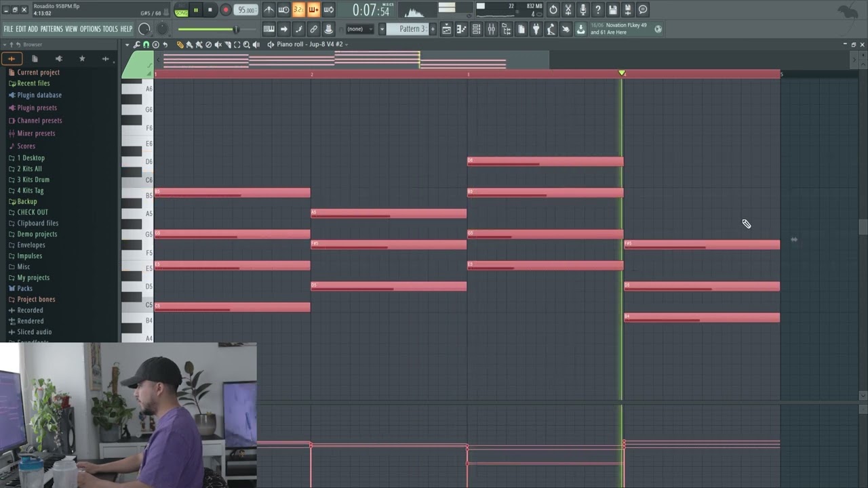Select the Paint brush tool
This screenshot has width=868, height=488.
190,44
